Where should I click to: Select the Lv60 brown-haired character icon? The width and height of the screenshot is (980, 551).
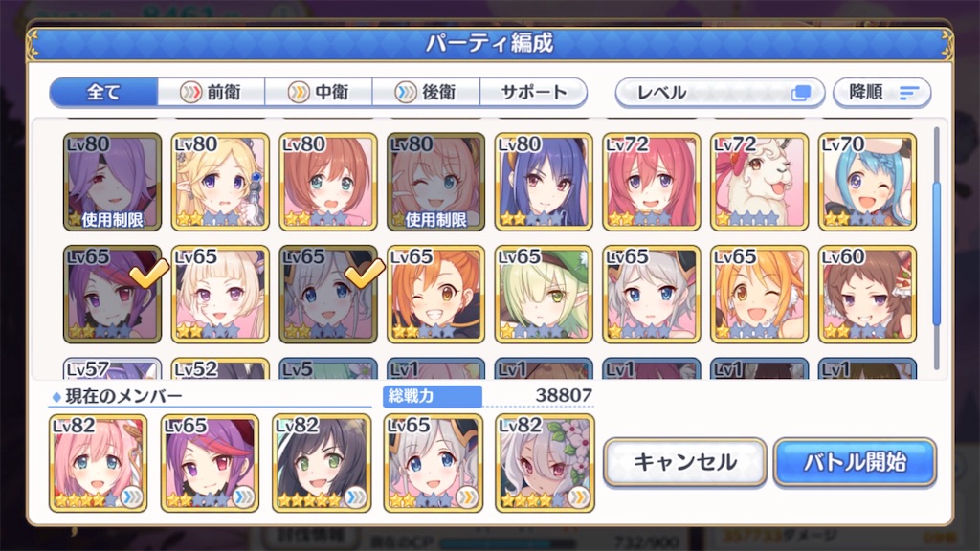tap(867, 295)
